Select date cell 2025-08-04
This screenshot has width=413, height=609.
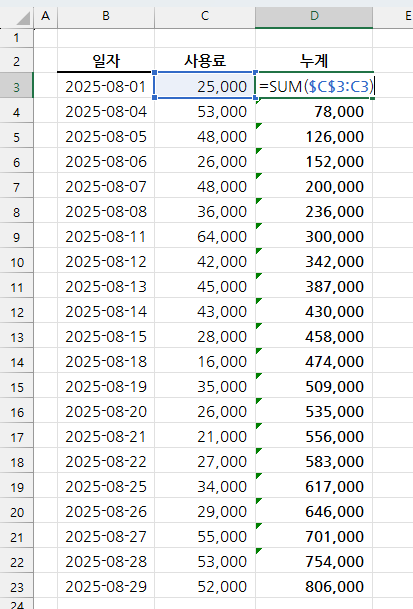pos(106,111)
